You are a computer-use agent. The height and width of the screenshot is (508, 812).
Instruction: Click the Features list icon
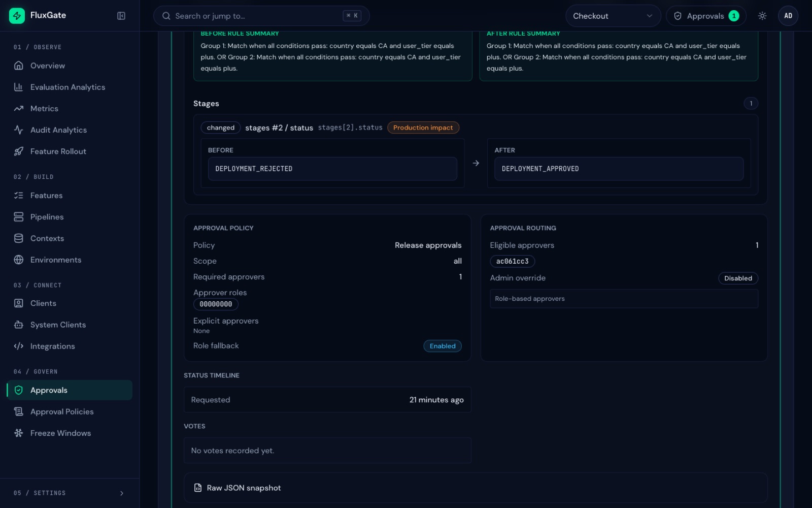click(x=19, y=196)
